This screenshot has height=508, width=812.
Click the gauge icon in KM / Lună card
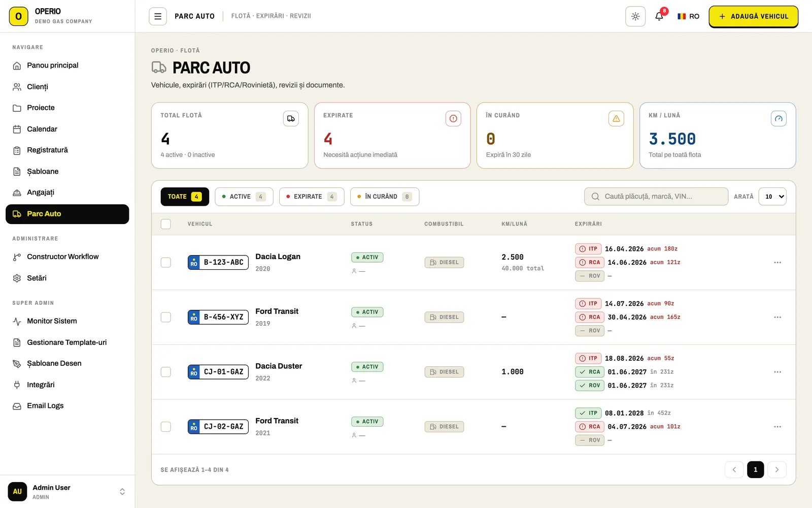click(779, 118)
